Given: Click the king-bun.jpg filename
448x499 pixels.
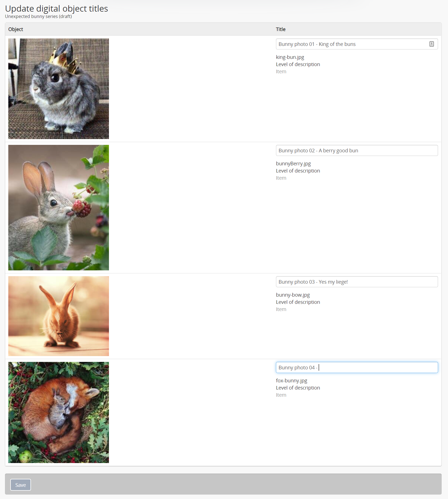Looking at the screenshot, I should coord(290,57).
